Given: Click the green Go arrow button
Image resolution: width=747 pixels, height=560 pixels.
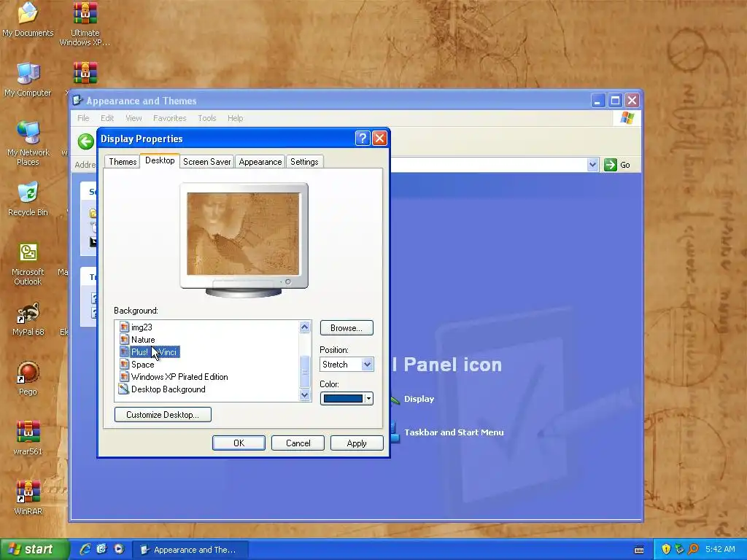Looking at the screenshot, I should click(611, 165).
